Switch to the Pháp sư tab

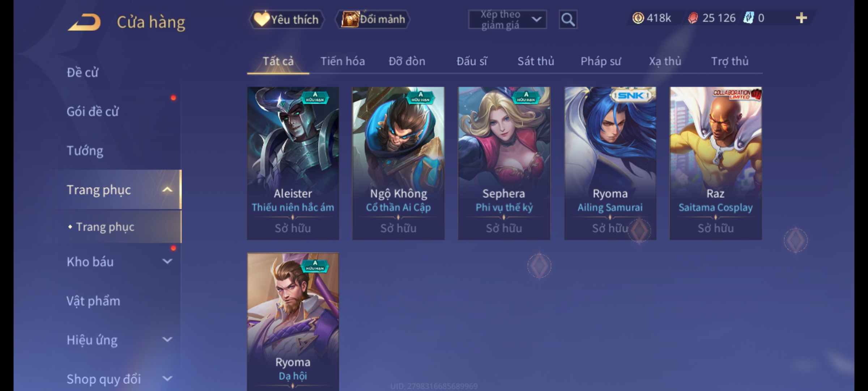[x=601, y=61]
